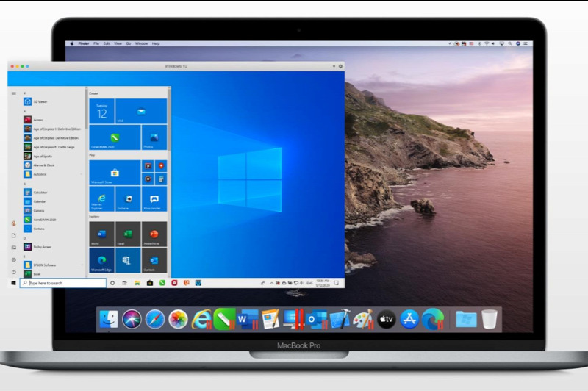Open the CorelDRAW 2020 tile

115,137
